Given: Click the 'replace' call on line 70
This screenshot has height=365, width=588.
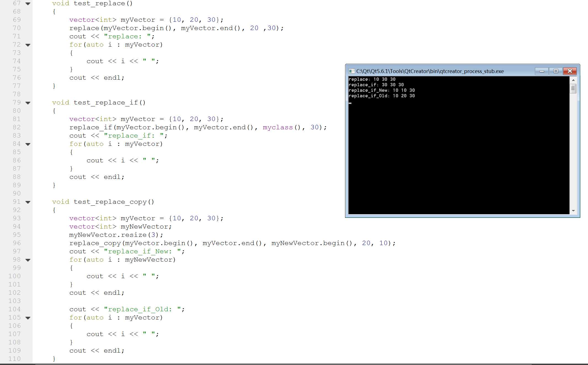Looking at the screenshot, I should tap(84, 28).
